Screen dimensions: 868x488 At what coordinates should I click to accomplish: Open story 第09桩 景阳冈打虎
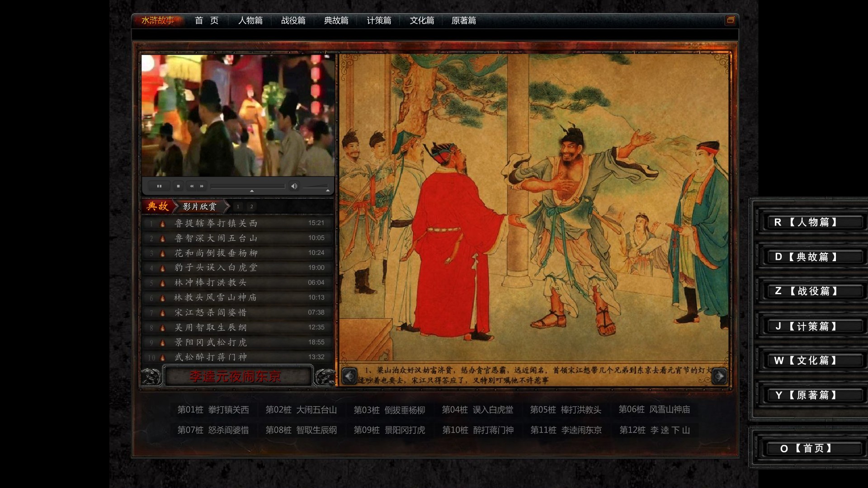[389, 430]
